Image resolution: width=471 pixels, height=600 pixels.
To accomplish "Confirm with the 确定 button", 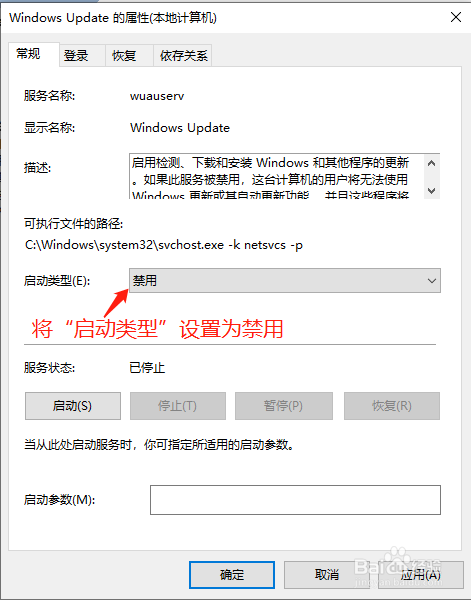I will (232, 575).
